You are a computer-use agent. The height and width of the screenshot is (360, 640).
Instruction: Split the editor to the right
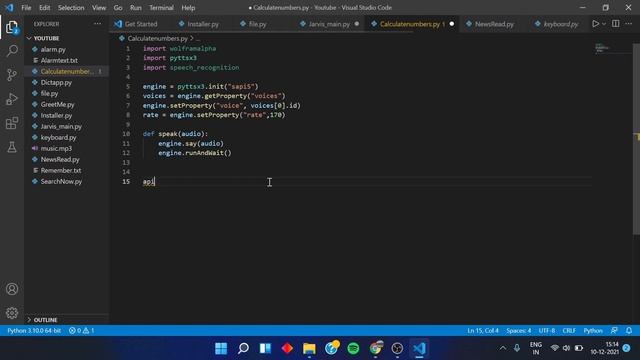(x=616, y=24)
